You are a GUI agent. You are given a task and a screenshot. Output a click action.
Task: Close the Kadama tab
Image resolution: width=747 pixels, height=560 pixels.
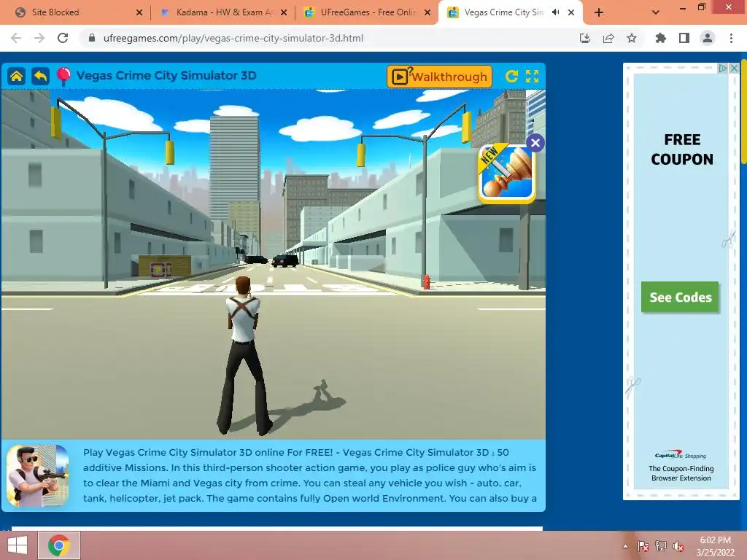coord(284,13)
